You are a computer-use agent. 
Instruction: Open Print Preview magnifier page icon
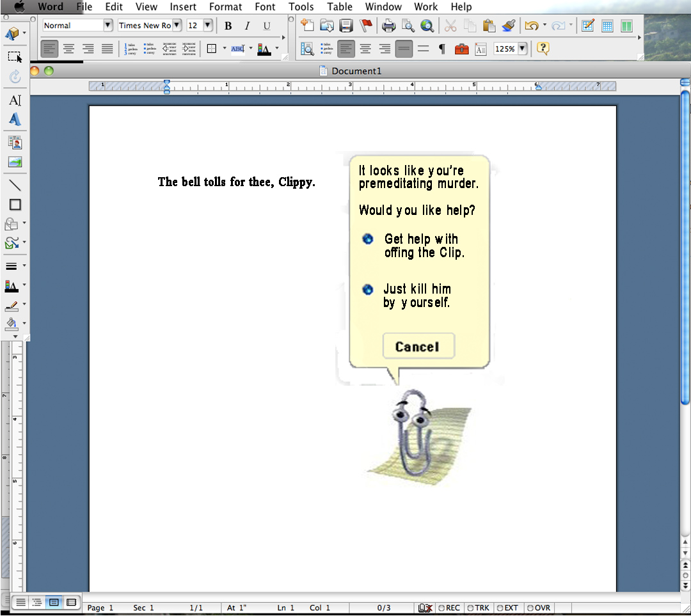[408, 26]
